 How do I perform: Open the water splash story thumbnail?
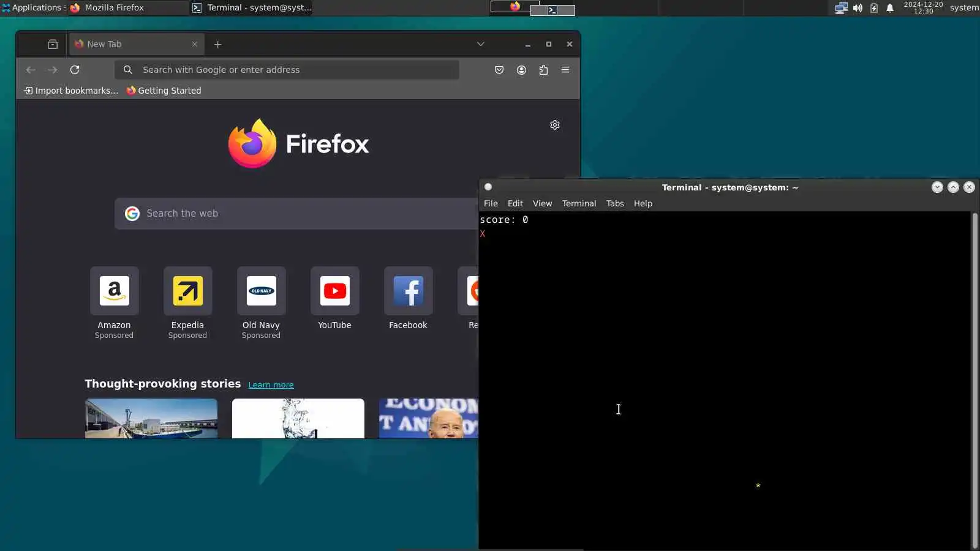(298, 419)
